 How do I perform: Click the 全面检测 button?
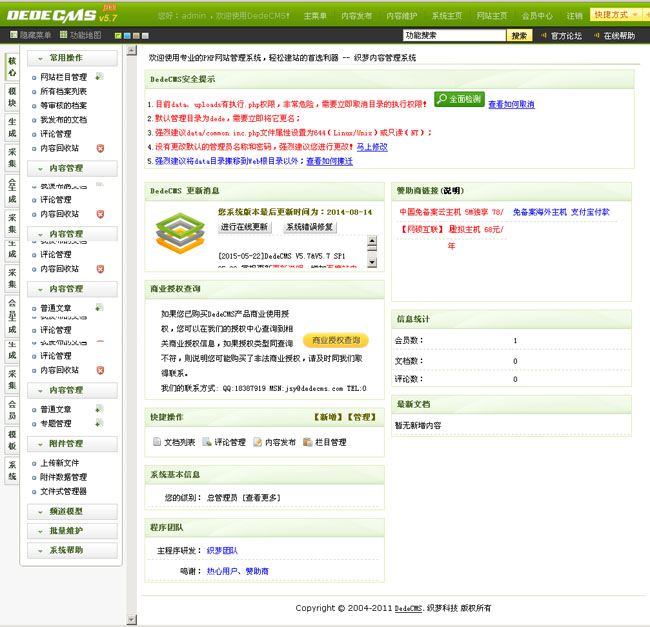coord(459,100)
